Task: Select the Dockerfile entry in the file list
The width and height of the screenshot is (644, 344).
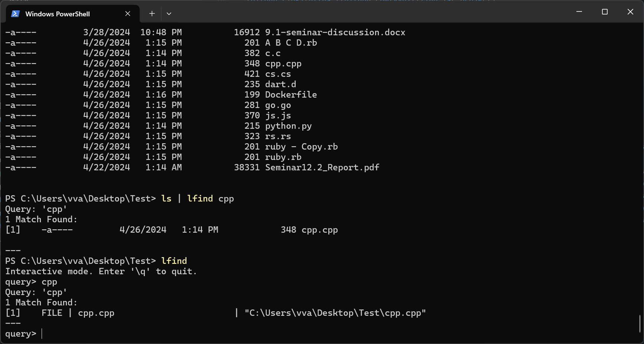Action: coord(291,95)
